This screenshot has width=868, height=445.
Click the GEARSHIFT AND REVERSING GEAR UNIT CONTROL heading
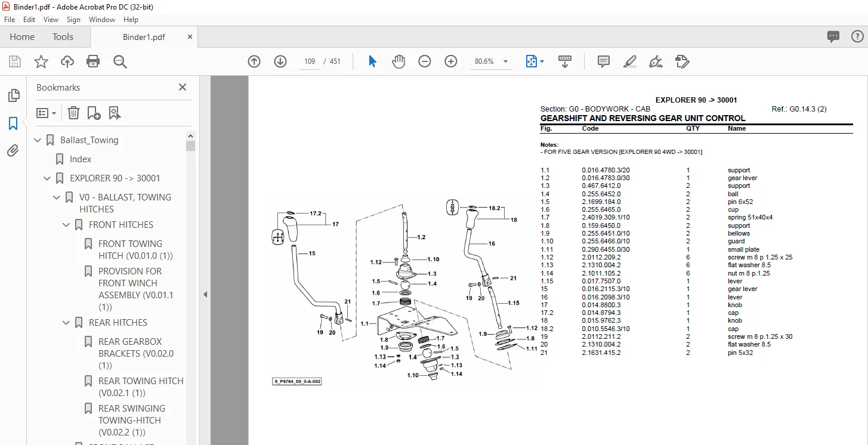click(x=643, y=118)
